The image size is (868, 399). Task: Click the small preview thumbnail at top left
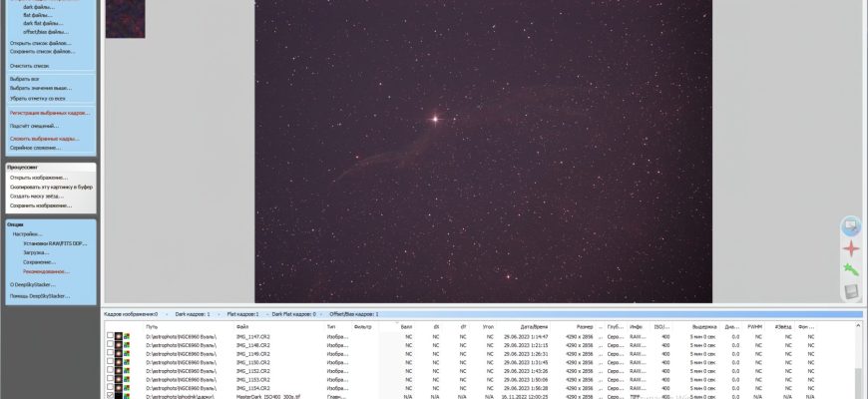point(125,19)
